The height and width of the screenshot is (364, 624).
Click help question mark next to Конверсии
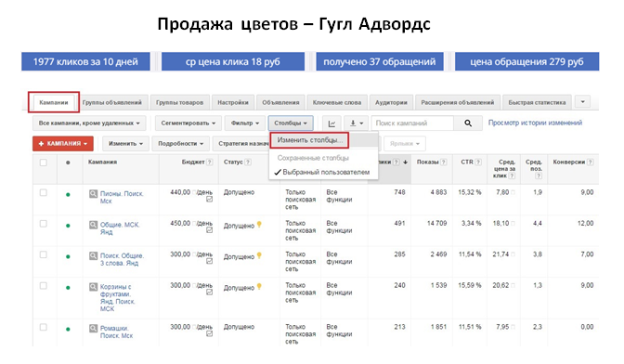tap(591, 162)
